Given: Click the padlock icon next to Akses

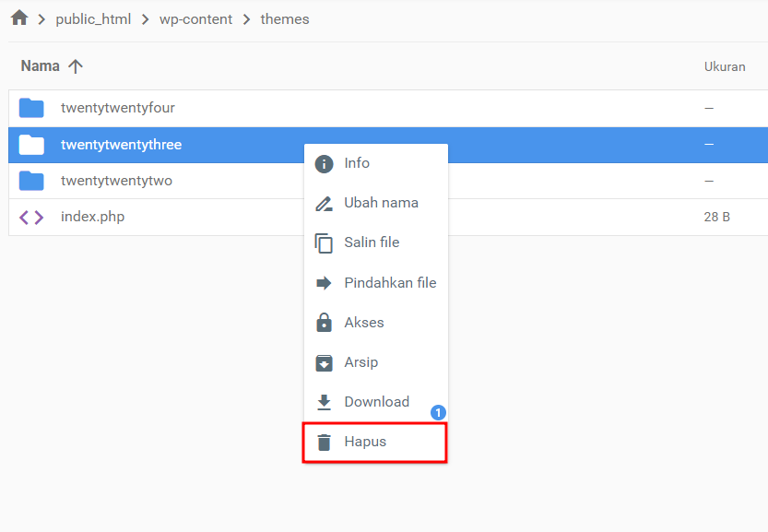Looking at the screenshot, I should [324, 322].
